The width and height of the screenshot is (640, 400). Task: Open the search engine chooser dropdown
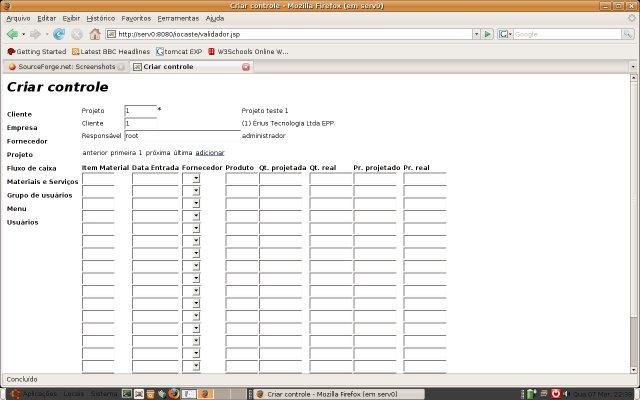tap(510, 34)
